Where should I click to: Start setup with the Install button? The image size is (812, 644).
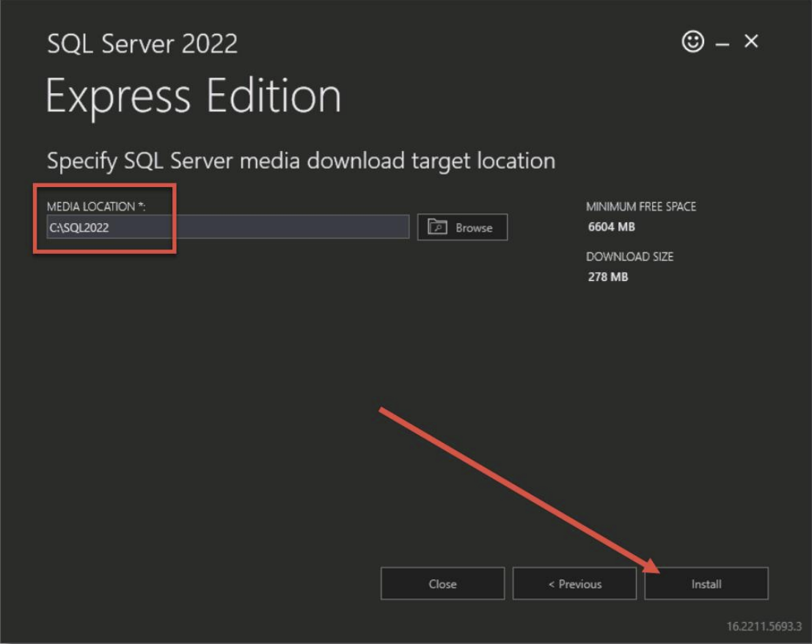706,584
